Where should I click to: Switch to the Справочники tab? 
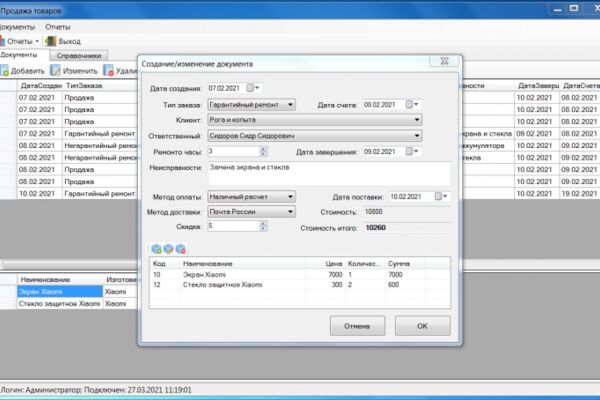point(79,56)
